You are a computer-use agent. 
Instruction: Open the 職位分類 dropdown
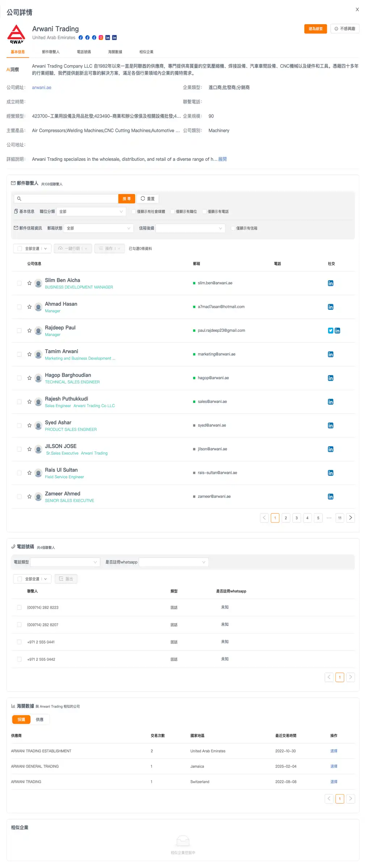pos(91,212)
